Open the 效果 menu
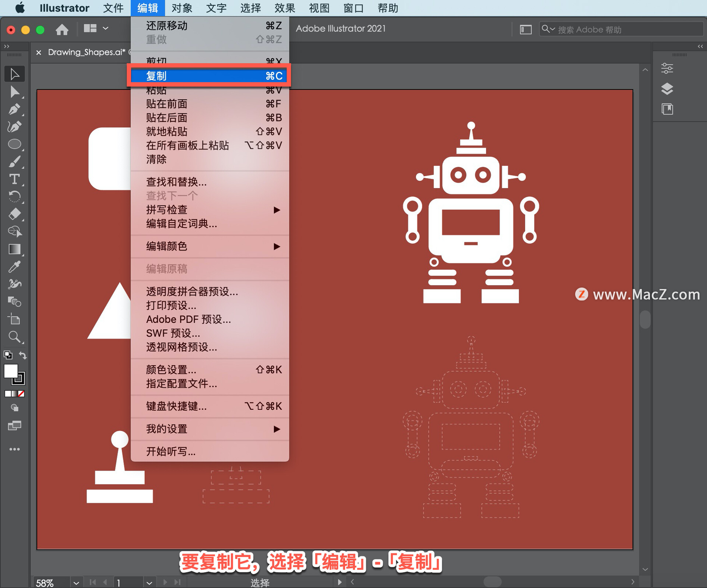The image size is (707, 588). (285, 8)
